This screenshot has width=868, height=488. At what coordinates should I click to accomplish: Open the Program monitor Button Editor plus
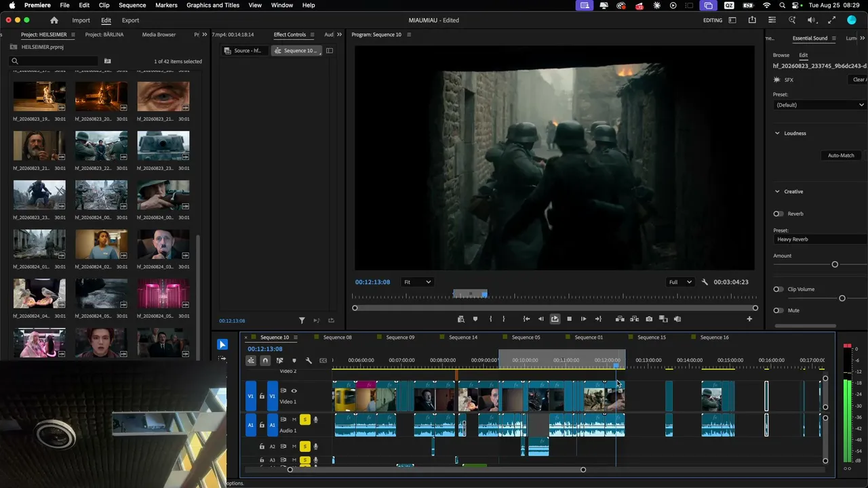[x=749, y=319]
